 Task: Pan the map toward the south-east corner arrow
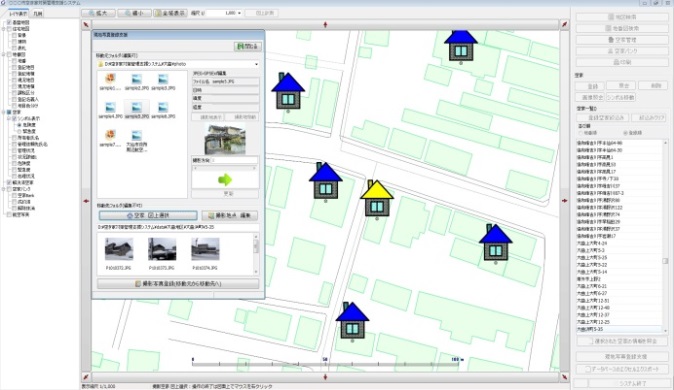(564, 377)
